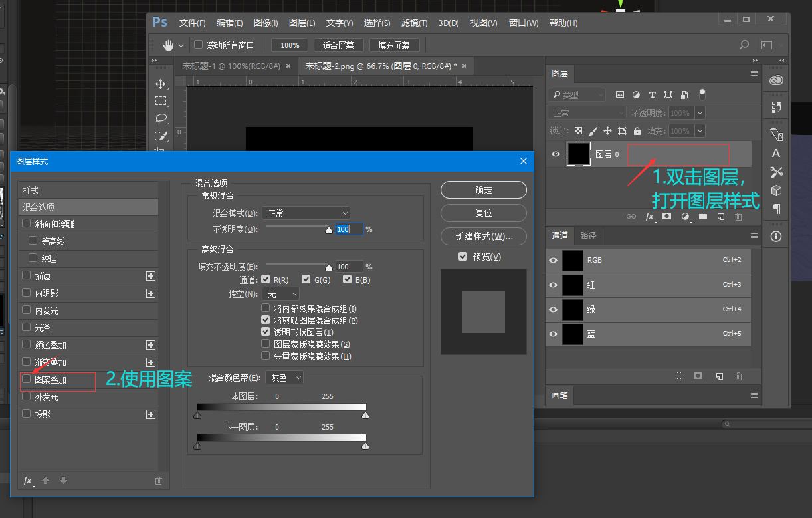The image size is (812, 518).
Task: Lock layer position icon
Action: pyautogui.click(x=607, y=131)
